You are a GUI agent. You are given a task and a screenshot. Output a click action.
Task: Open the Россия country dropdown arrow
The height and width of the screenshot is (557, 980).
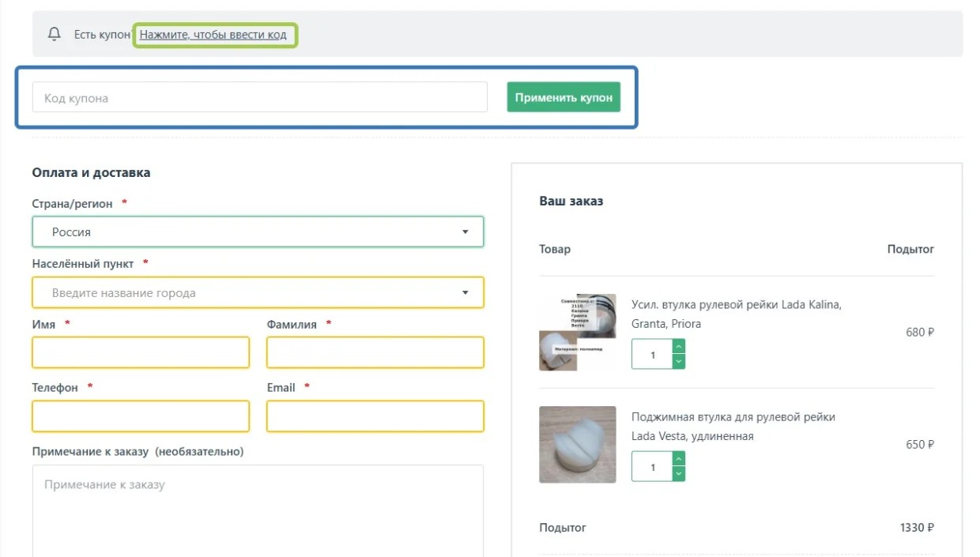click(x=465, y=232)
